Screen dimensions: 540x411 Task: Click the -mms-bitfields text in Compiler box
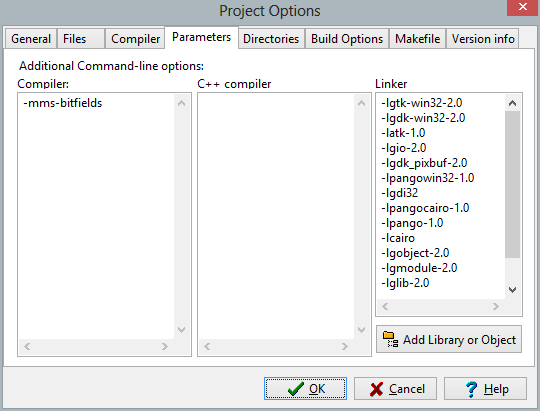[x=63, y=103]
